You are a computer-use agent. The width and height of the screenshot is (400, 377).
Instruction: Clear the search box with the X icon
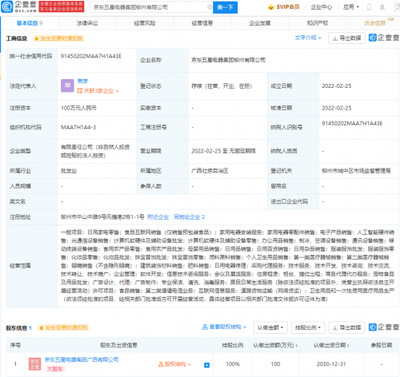[209, 7]
